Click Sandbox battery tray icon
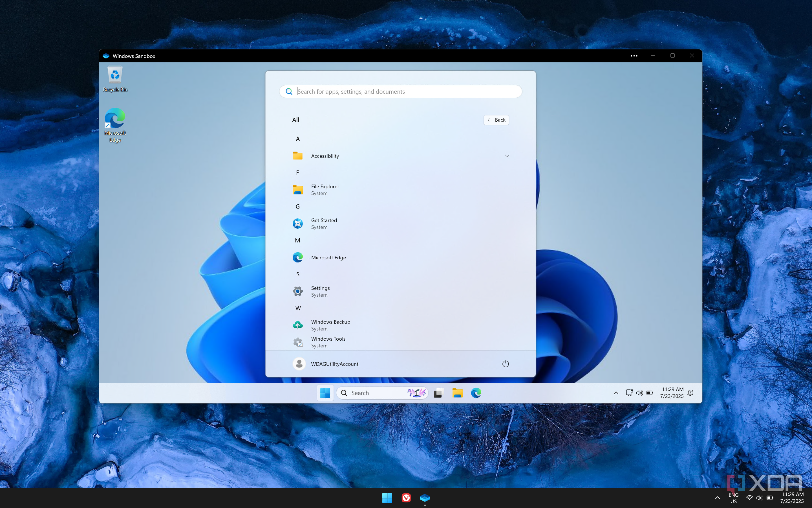 point(650,393)
